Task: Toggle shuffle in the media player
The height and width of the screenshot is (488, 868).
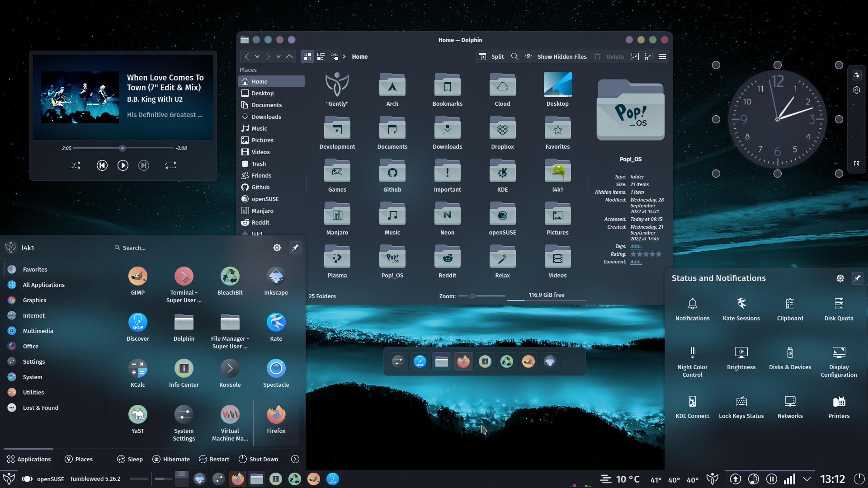Action: tap(75, 165)
